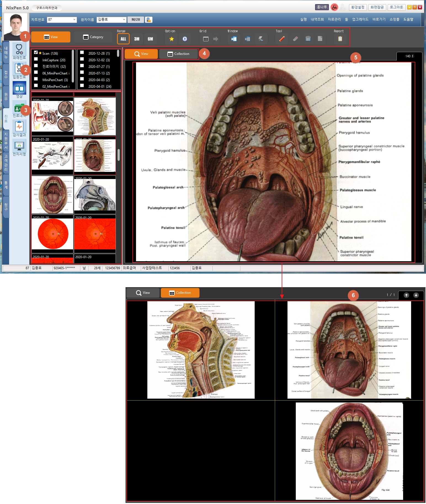
Task: Click the save disk icon in Tool group
Action: [x=308, y=39]
